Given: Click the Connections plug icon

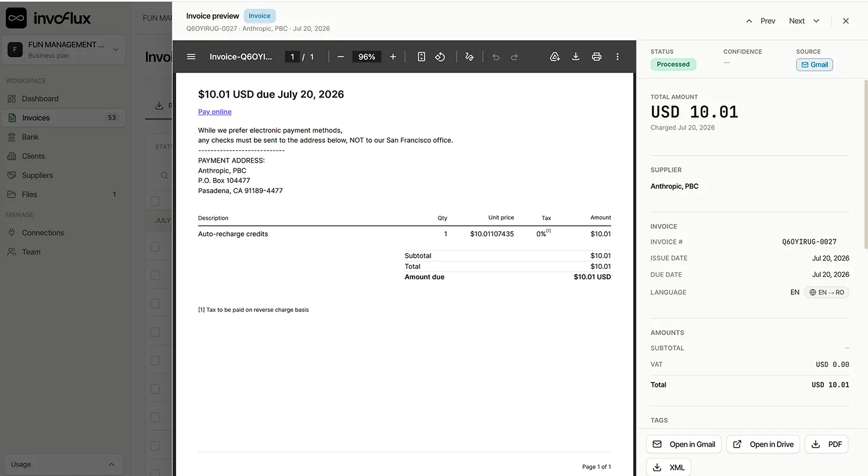Looking at the screenshot, I should click(x=12, y=233).
